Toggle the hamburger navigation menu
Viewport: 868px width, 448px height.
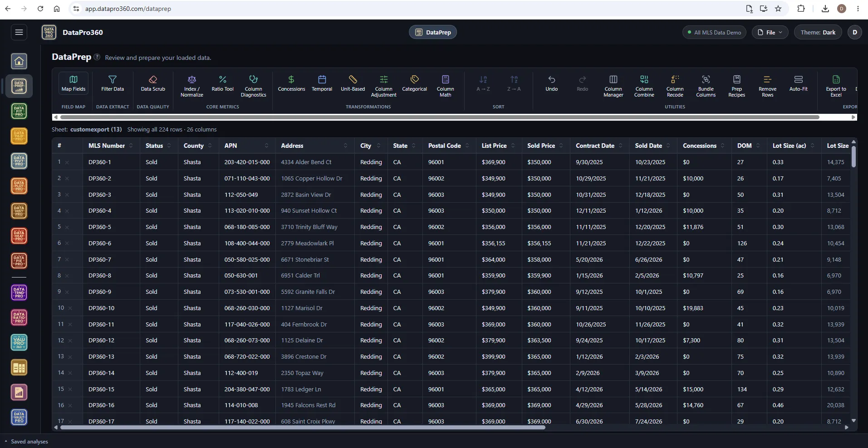click(x=19, y=32)
